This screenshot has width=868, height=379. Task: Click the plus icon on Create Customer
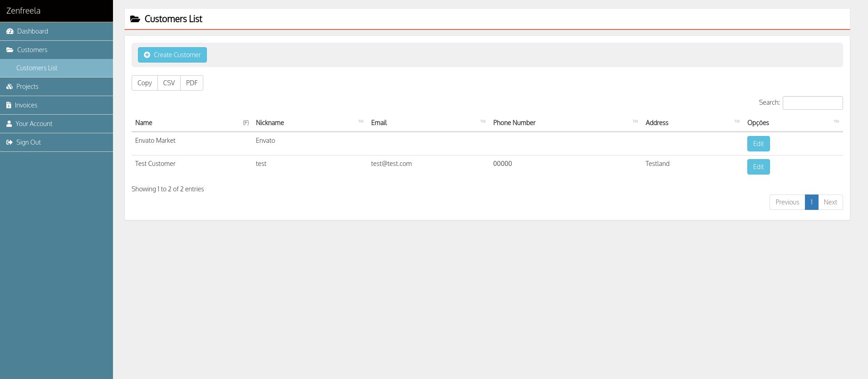click(147, 55)
